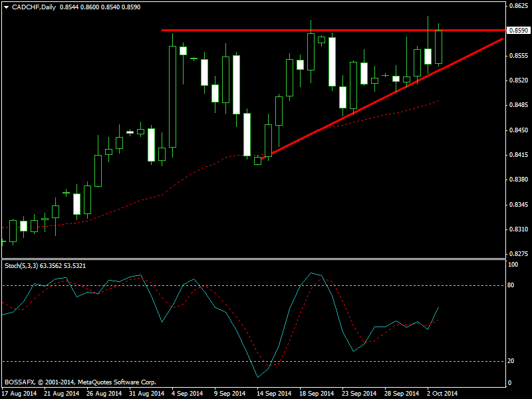The width and height of the screenshot is (532, 399).
Task: Click the 0.8625 price scale label
Action: [x=519, y=6]
